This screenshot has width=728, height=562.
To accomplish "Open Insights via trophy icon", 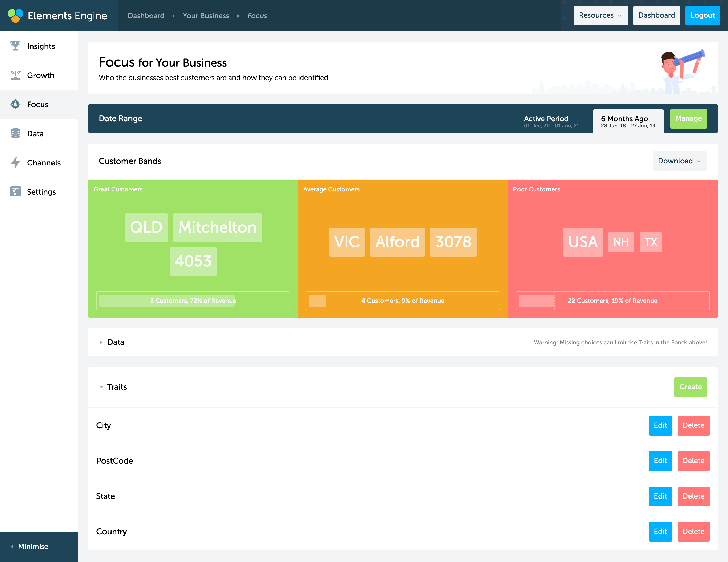I will pos(15,46).
